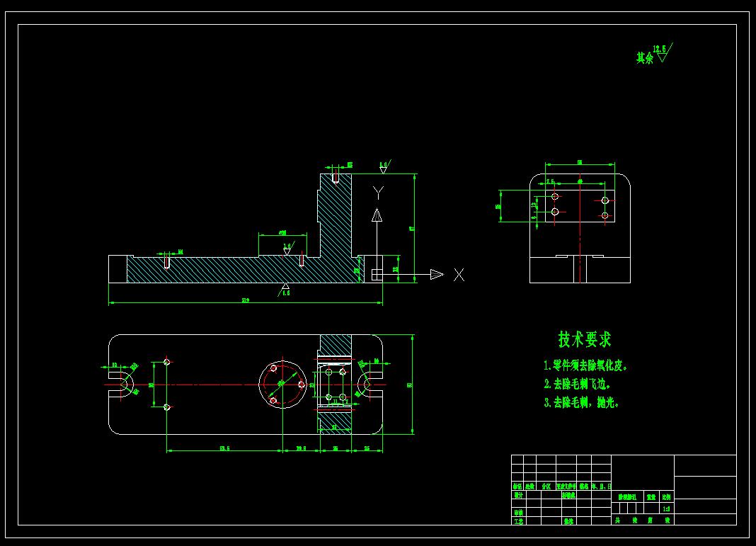Click the 年,月,日 header cell in title block

click(601, 487)
